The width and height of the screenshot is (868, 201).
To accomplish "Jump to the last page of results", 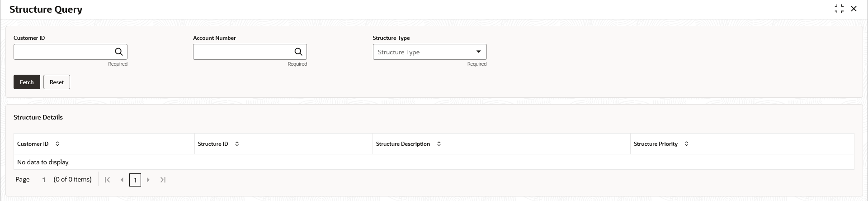I will click(x=163, y=180).
